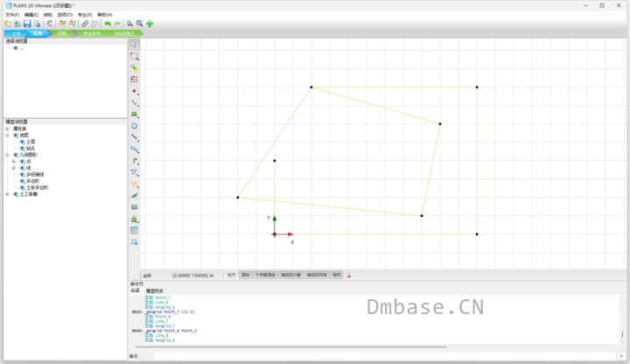Open the 帮助(H) menu
630x364 pixels.
pyautogui.click(x=105, y=15)
